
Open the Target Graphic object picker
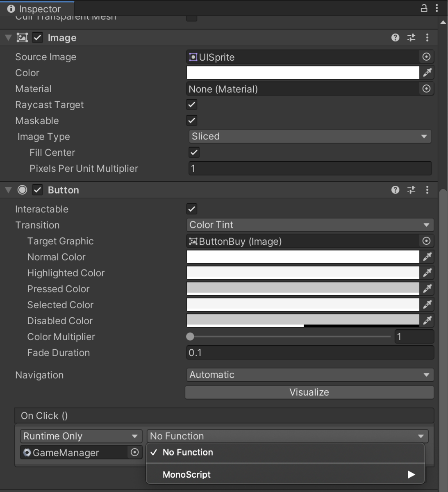pos(426,241)
